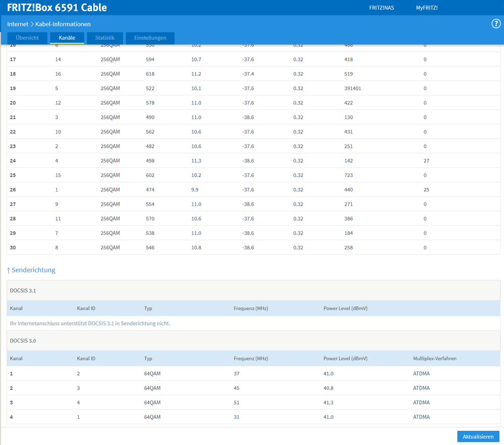Click the Senderichtung section heading
This screenshot has width=504, height=445.
(31, 270)
